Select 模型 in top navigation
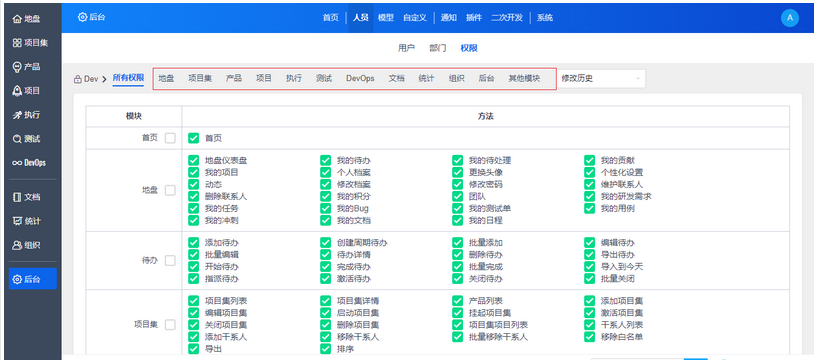 click(x=386, y=18)
